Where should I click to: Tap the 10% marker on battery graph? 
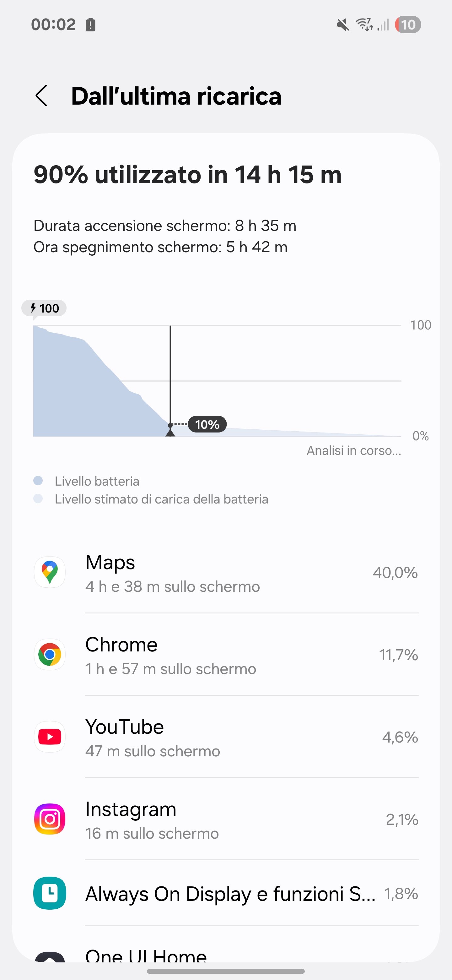[207, 424]
